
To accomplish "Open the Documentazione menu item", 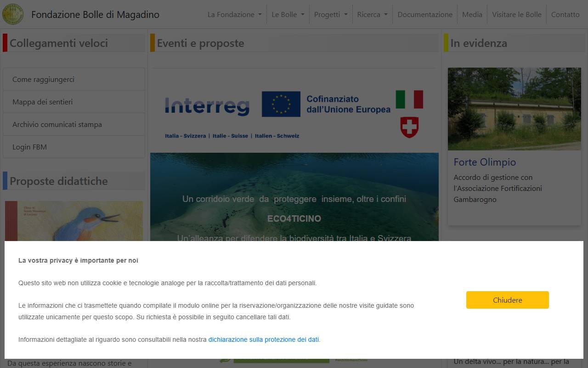I will [x=425, y=14].
